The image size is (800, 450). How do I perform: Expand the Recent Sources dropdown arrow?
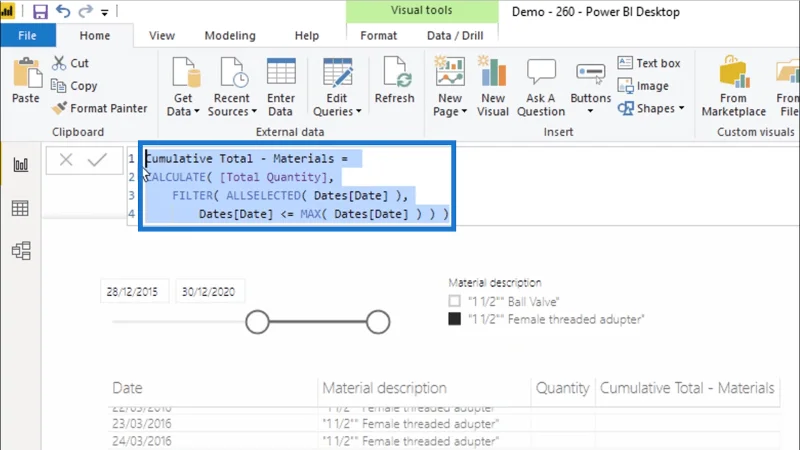click(254, 111)
